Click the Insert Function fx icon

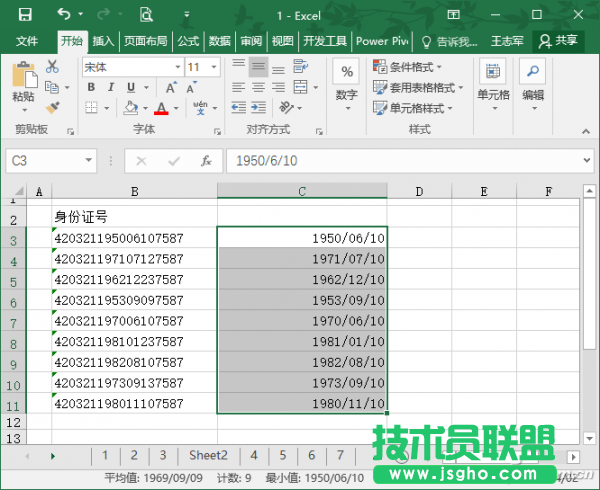click(x=205, y=161)
